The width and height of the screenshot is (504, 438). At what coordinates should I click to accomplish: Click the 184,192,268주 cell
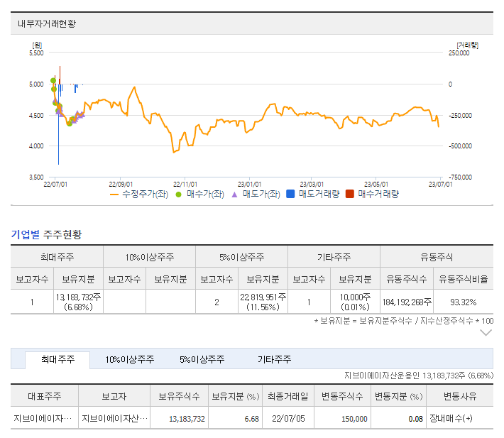coord(407,302)
